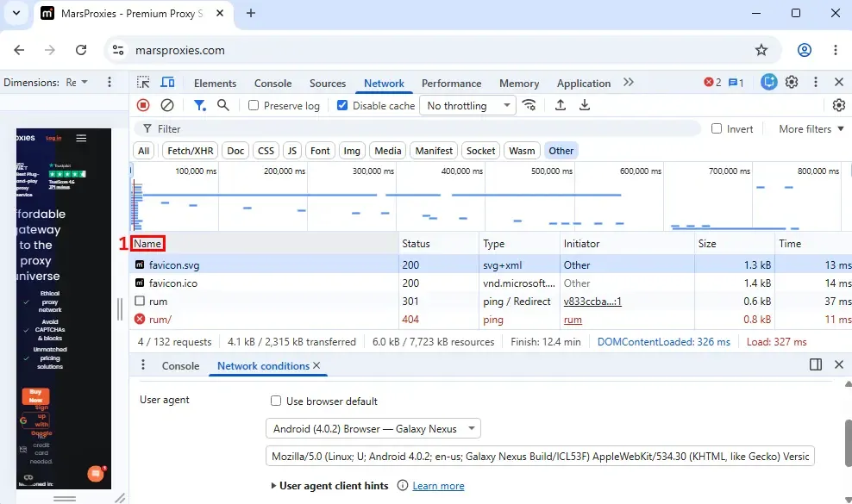Clear the network log

pyautogui.click(x=167, y=105)
